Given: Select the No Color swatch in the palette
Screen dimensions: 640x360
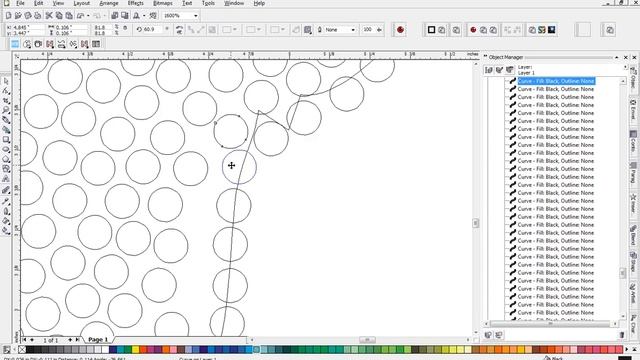Looking at the screenshot, I should click(22, 349).
